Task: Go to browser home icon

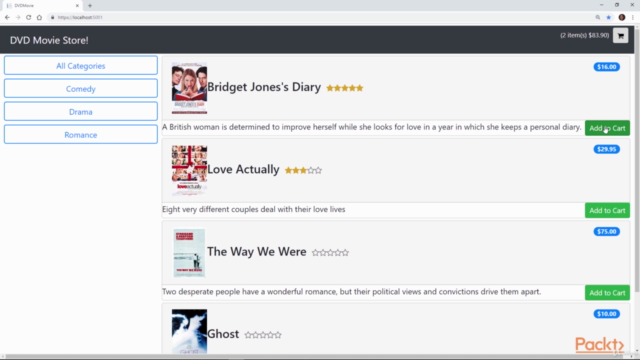Action: click(x=39, y=17)
